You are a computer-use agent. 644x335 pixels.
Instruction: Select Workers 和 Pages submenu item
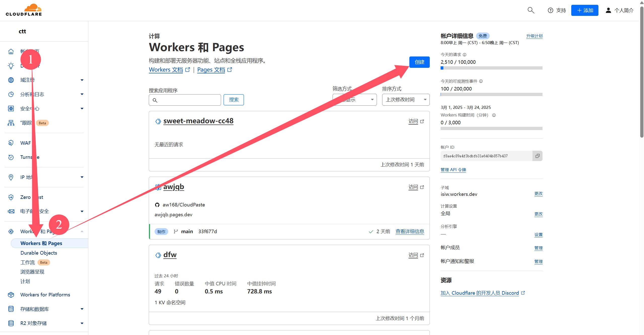coord(49,243)
